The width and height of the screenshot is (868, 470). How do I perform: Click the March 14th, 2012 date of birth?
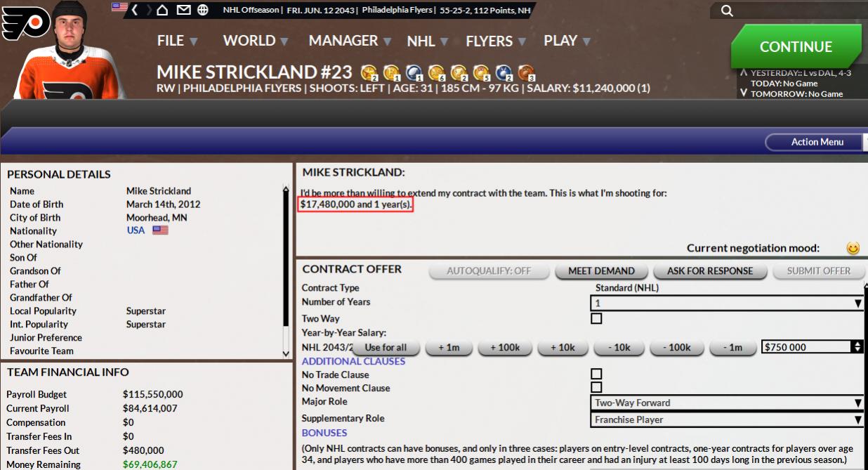tap(163, 204)
